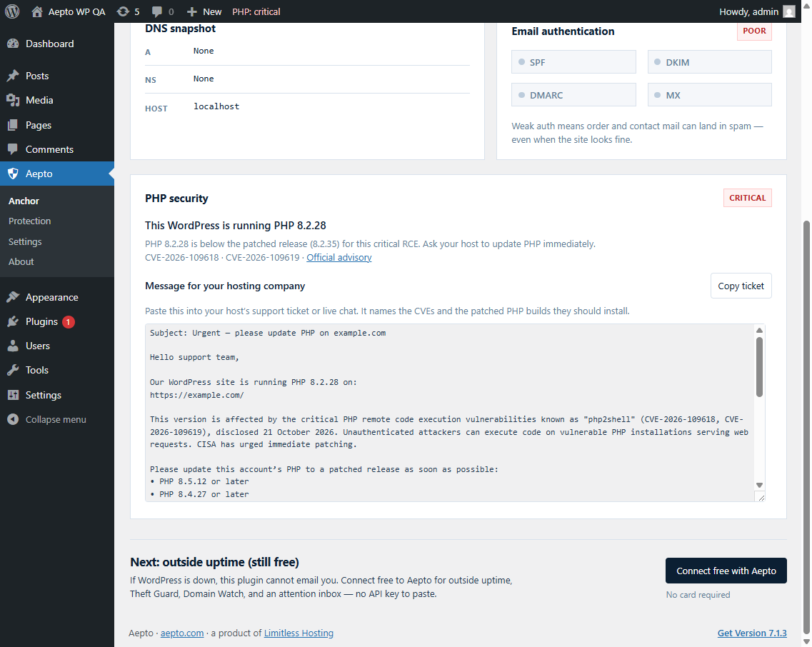Click Connect free with Aepto button
This screenshot has height=647, width=812.
(726, 571)
